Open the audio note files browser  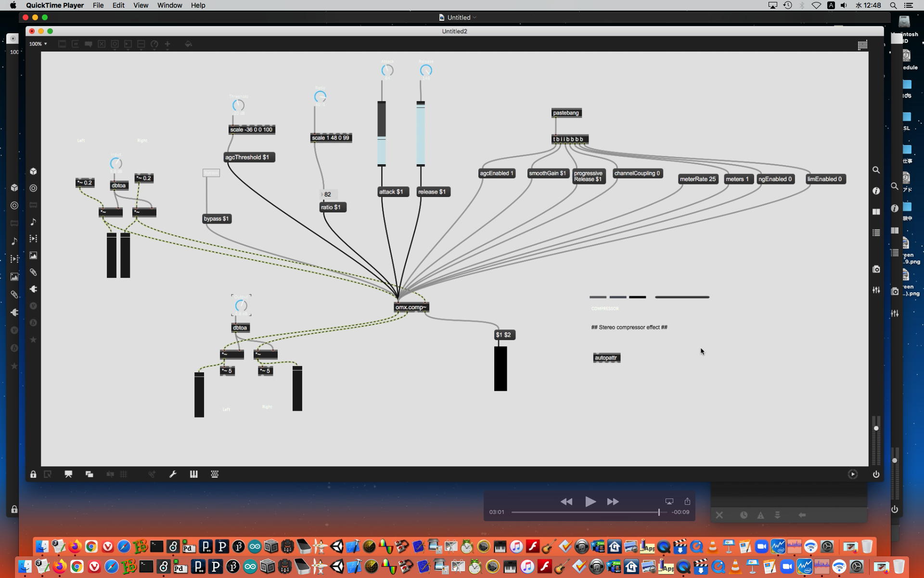coord(33,222)
